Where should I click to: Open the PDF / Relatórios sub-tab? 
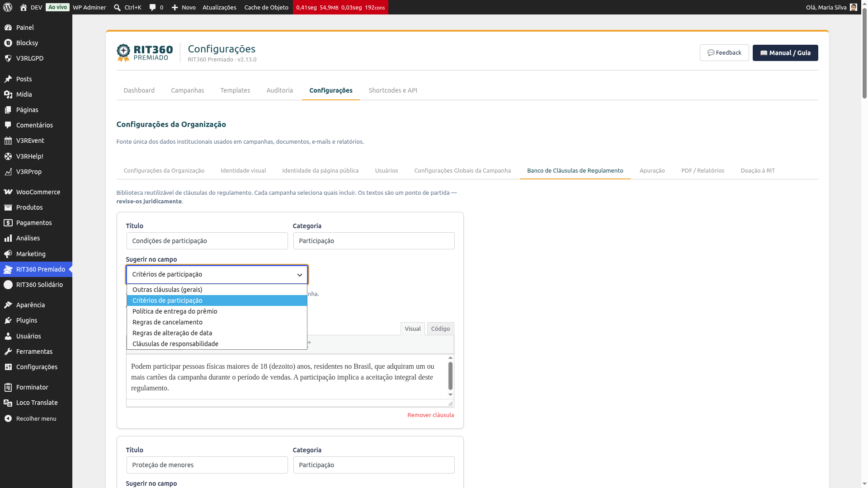coord(703,171)
